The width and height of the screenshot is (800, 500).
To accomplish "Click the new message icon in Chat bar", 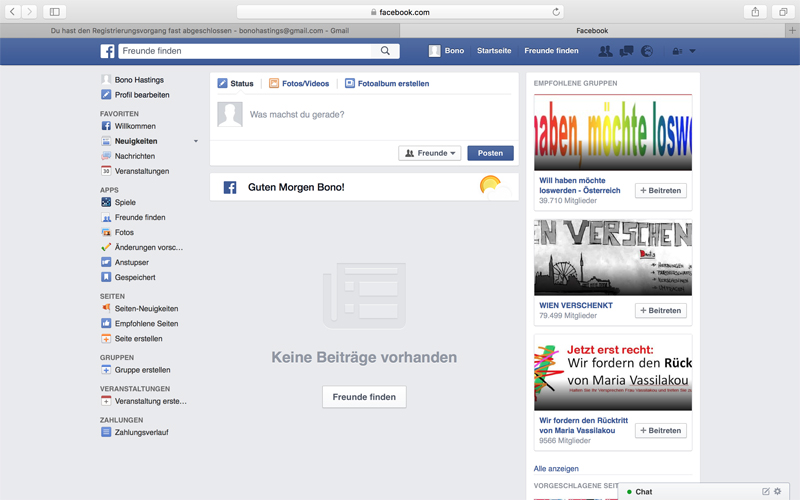I will pos(765,491).
